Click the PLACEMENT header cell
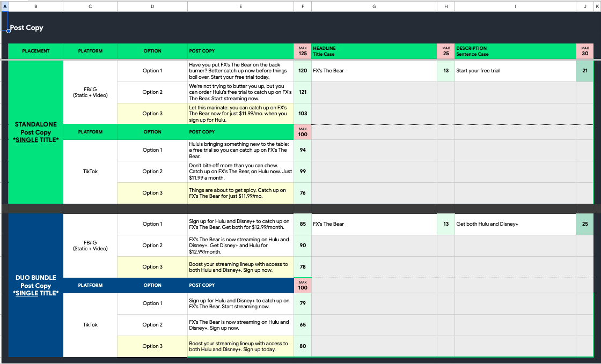This screenshot has width=601, height=364. [x=35, y=51]
